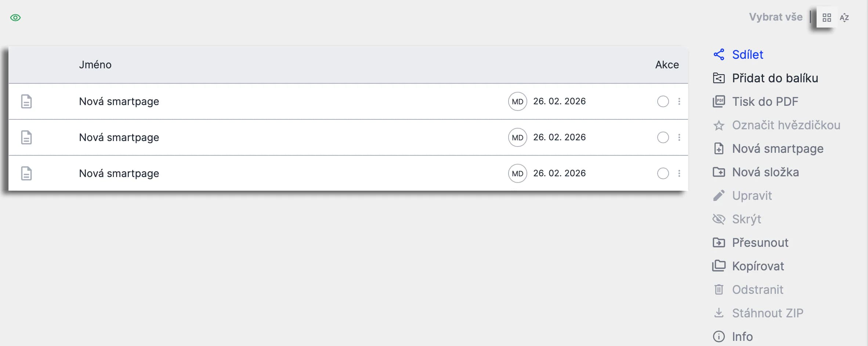
Task: Choose Nová smartpage in the side menu
Action: click(777, 149)
